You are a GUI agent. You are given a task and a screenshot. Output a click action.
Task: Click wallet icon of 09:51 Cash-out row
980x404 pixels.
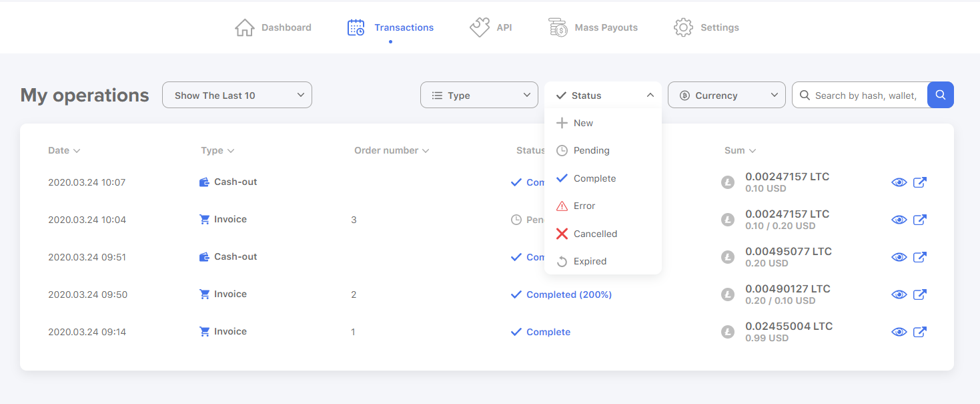(x=205, y=256)
